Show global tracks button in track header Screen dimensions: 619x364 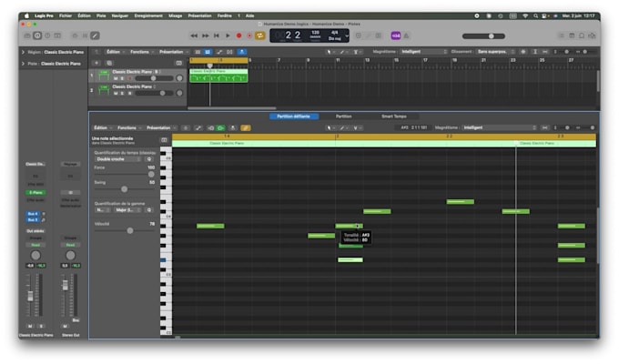(x=178, y=63)
